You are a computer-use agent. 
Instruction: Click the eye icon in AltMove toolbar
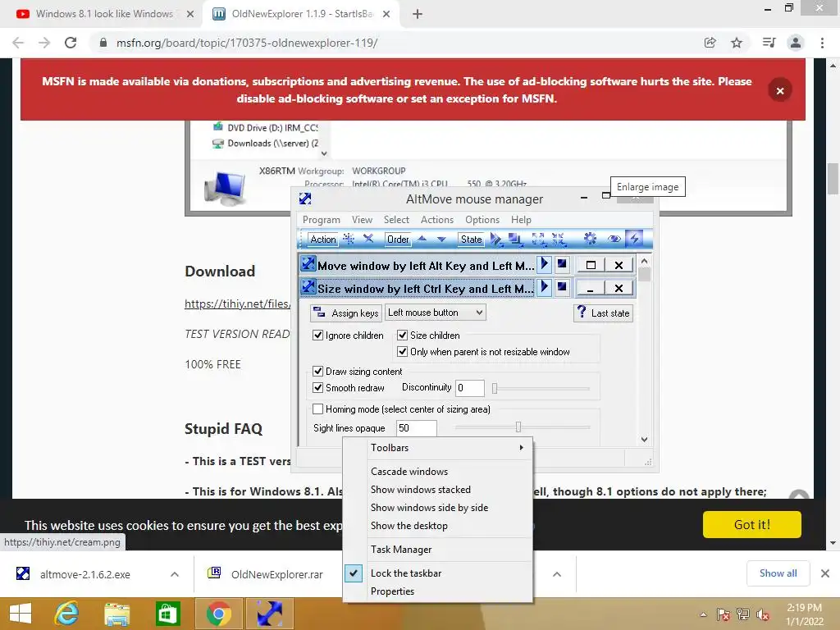pos(614,239)
